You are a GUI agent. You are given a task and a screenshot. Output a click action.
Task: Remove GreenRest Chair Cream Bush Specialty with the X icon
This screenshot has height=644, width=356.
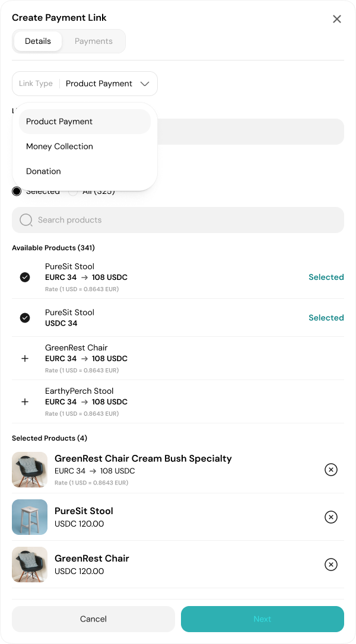[331, 470]
